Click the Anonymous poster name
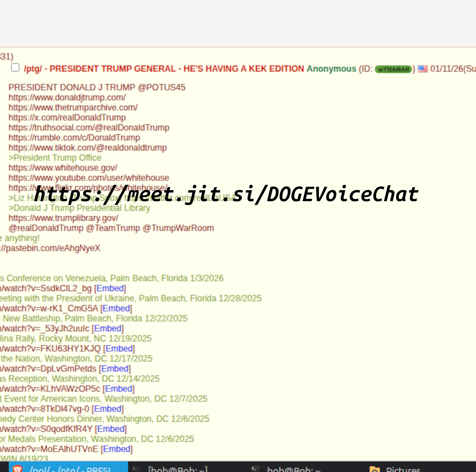Viewport: 476px width, 472px height. [331, 69]
